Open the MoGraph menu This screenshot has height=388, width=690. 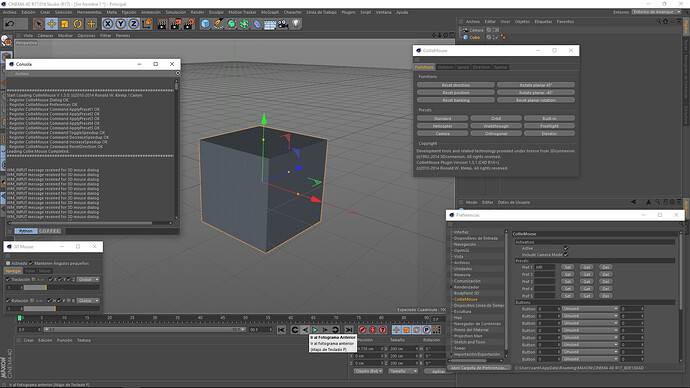[x=270, y=12]
